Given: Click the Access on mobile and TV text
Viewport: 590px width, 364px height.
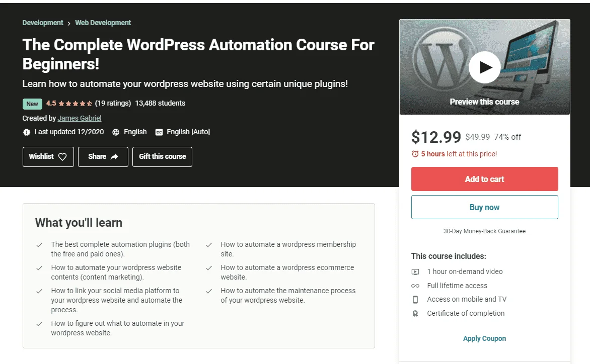Looking at the screenshot, I should coord(467,299).
